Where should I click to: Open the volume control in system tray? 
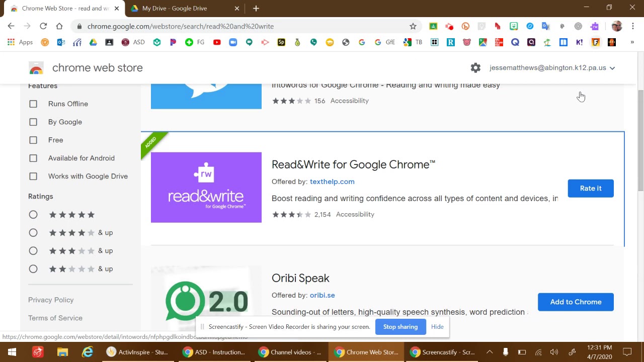[x=554, y=352]
